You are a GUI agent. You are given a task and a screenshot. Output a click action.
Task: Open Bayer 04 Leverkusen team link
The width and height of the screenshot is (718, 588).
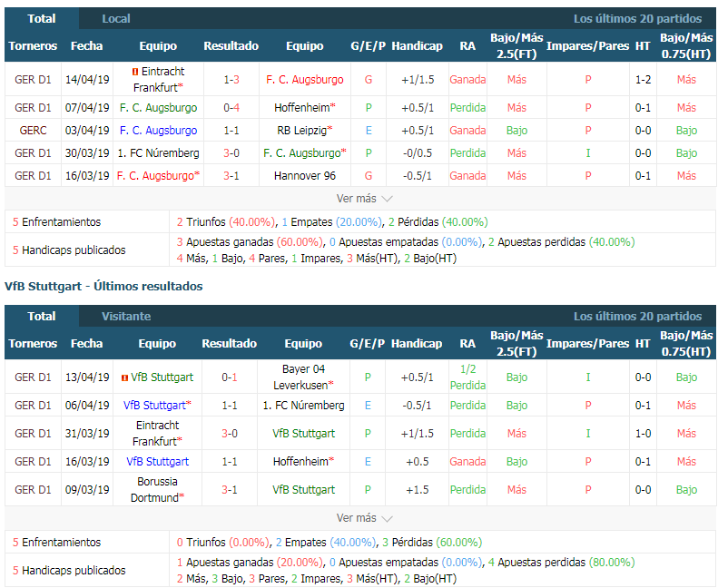point(303,377)
